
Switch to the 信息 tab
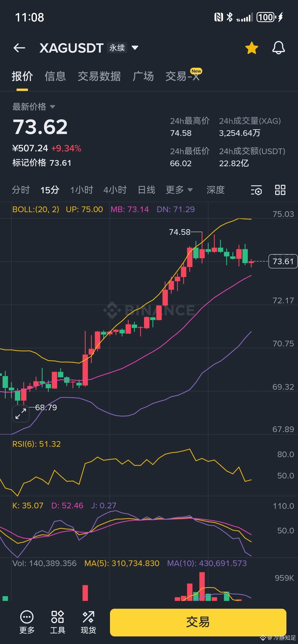coord(55,76)
